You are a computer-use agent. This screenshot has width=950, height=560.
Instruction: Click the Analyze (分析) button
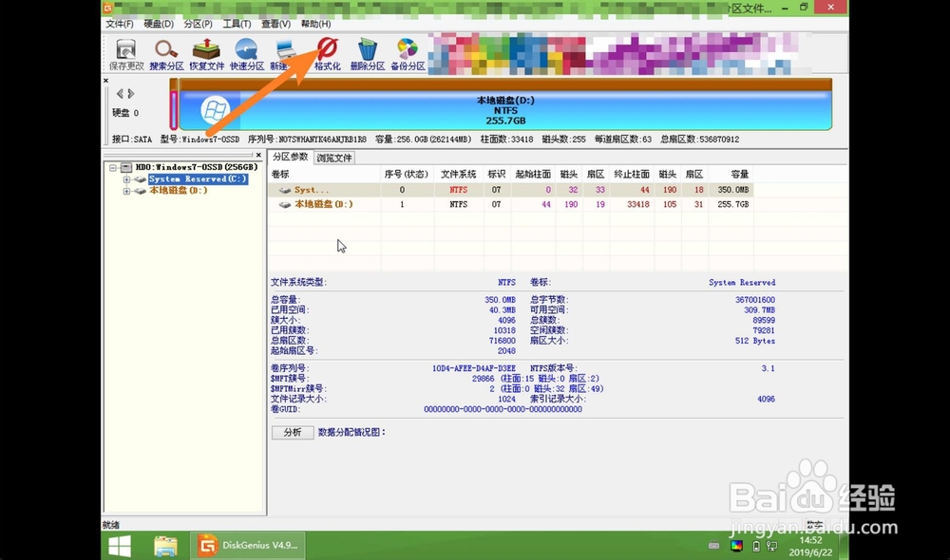[x=293, y=432]
